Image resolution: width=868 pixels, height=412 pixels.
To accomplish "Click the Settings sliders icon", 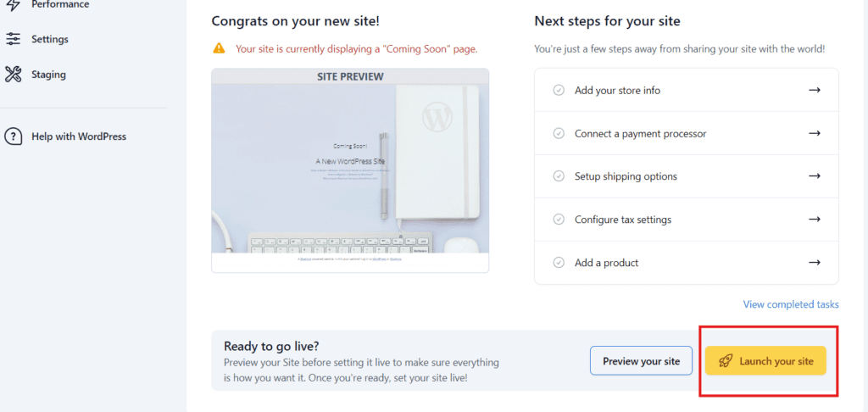I will click(x=13, y=39).
